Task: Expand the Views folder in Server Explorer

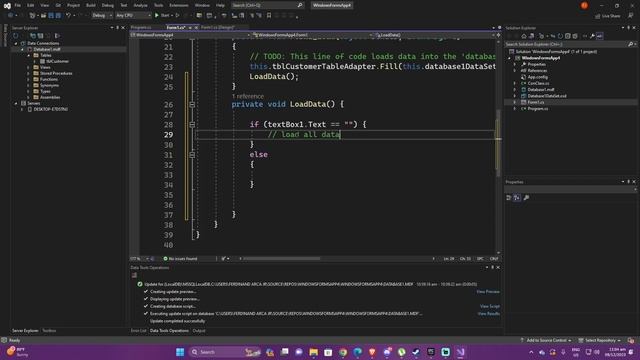Action: click(x=29, y=67)
